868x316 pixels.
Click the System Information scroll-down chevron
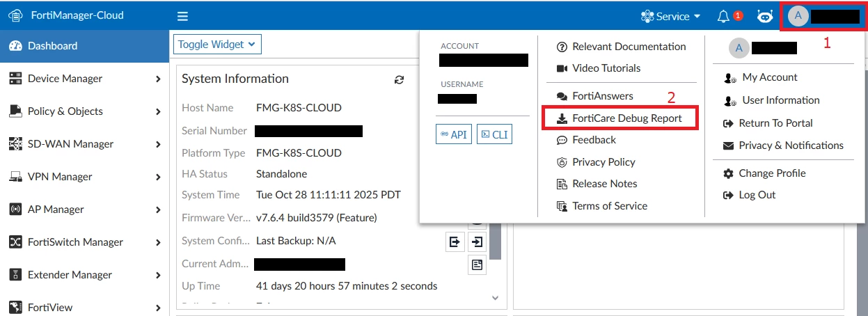click(x=495, y=297)
